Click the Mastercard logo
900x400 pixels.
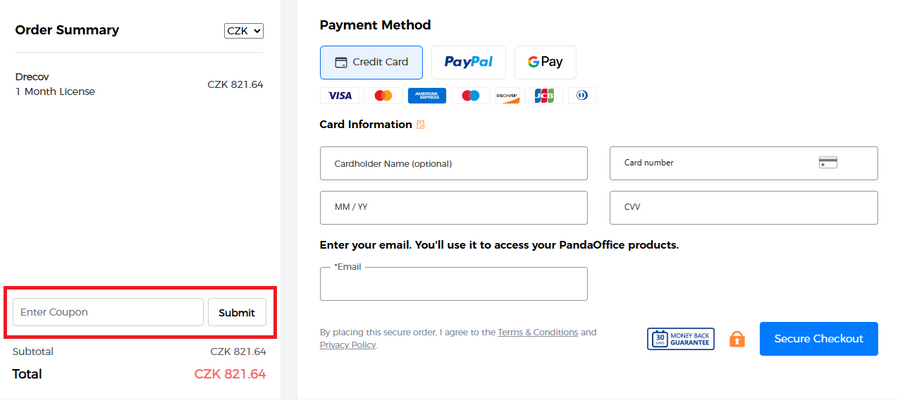click(382, 96)
